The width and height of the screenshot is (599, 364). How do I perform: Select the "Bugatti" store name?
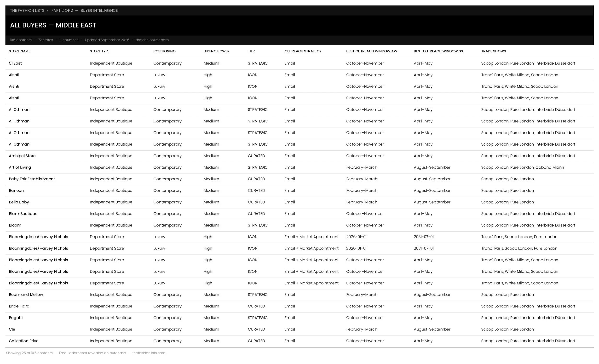[x=16, y=318]
